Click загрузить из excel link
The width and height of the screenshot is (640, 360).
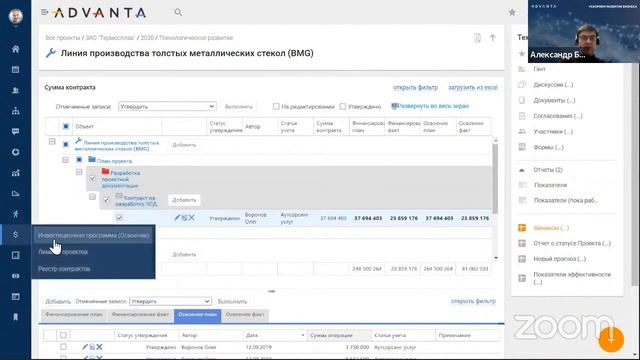[x=473, y=88]
